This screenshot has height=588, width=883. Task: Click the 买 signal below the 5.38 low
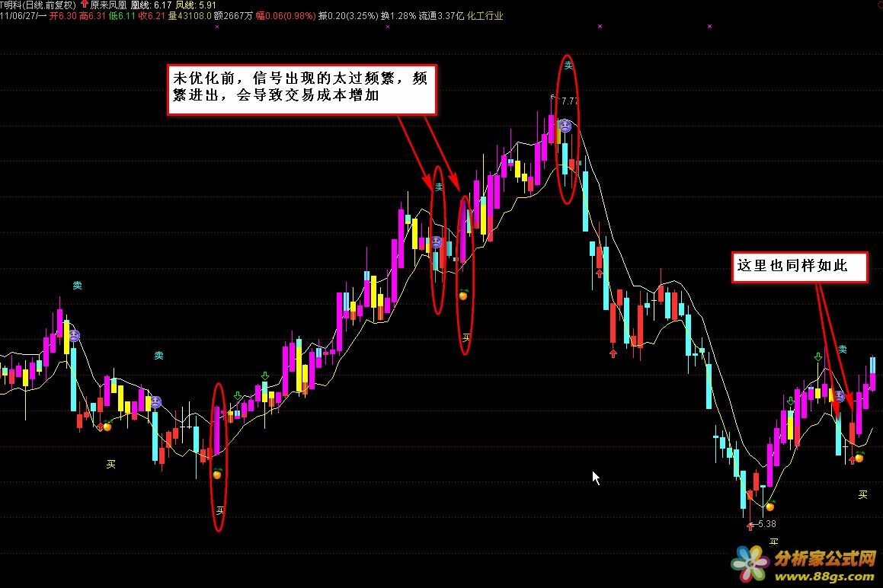(x=774, y=542)
